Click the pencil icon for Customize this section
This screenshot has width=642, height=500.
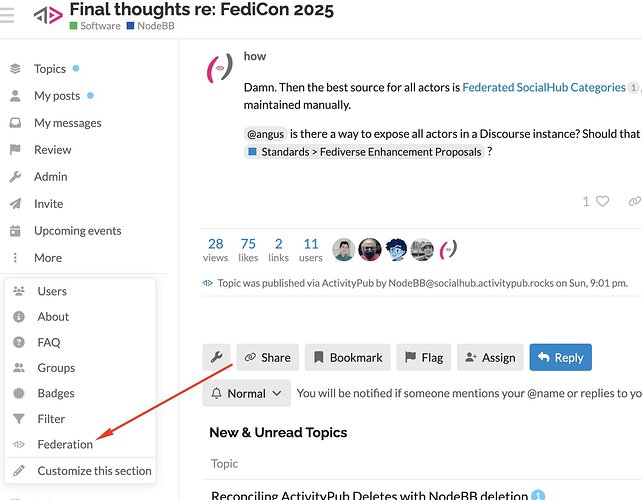pos(19,471)
